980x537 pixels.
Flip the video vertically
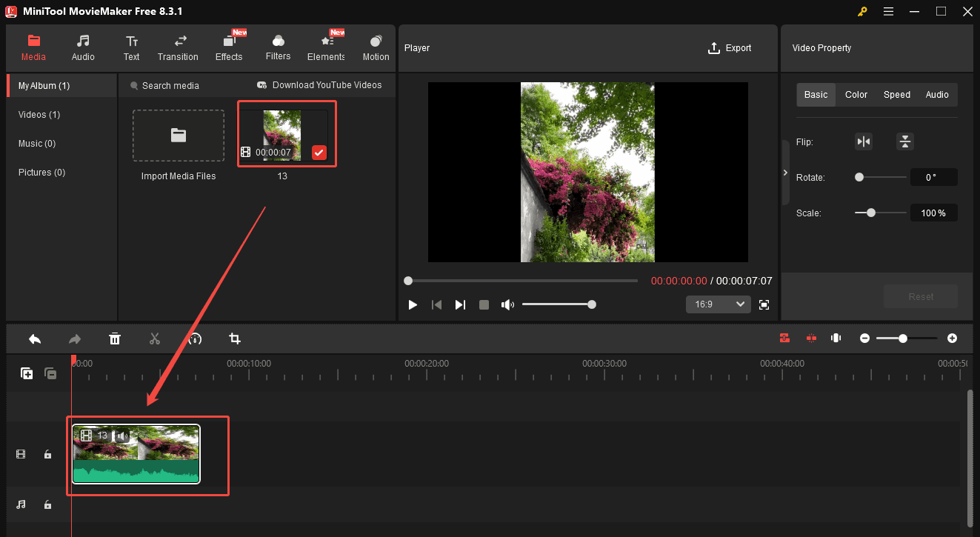tap(904, 141)
